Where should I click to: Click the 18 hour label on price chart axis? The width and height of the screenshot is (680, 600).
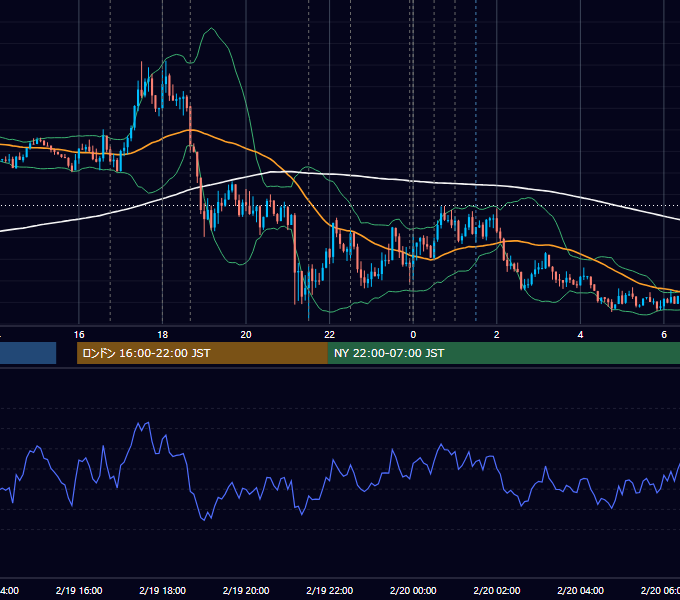point(163,335)
